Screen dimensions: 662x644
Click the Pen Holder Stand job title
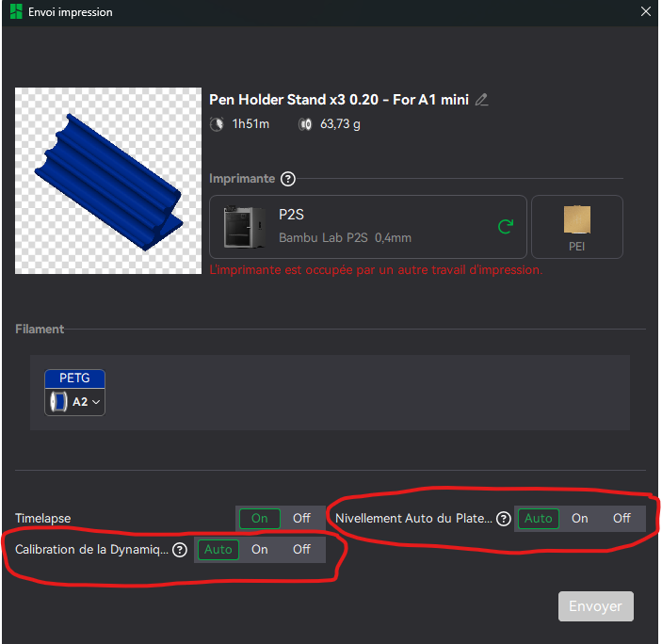(339, 100)
